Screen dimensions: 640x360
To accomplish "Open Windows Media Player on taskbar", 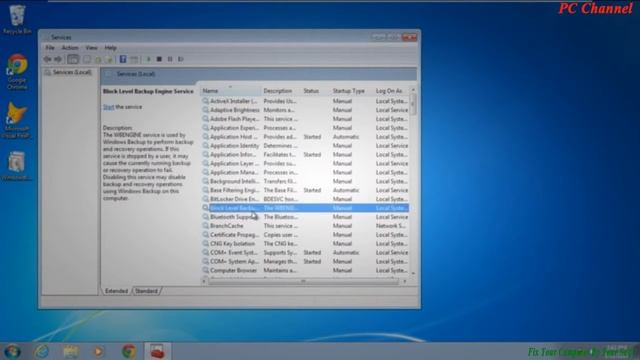I will pos(98,351).
